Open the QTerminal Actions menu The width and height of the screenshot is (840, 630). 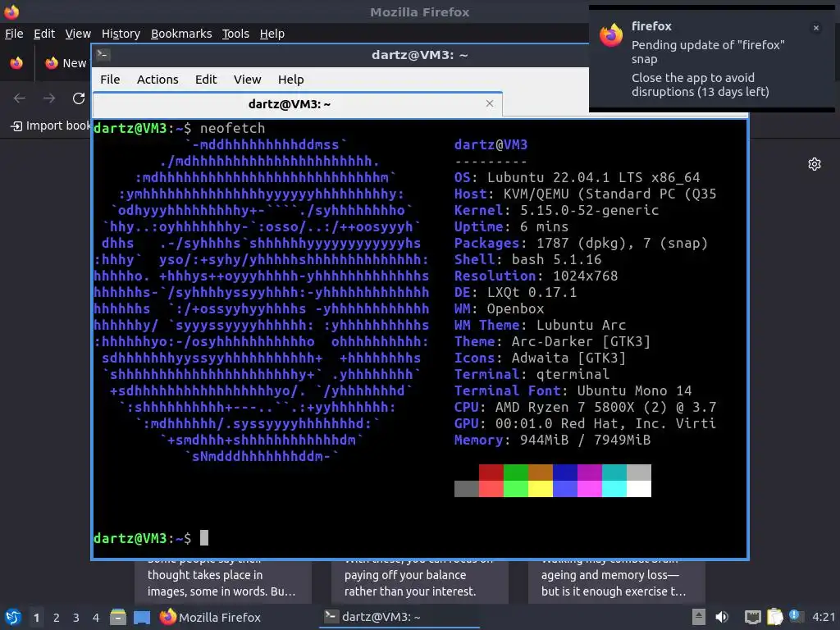click(157, 80)
